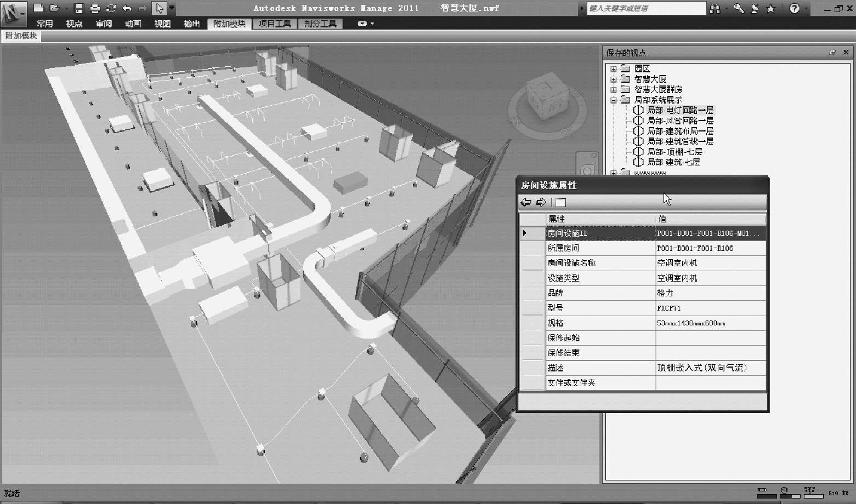Print using the printer icon
The image size is (856, 504).
click(95, 8)
